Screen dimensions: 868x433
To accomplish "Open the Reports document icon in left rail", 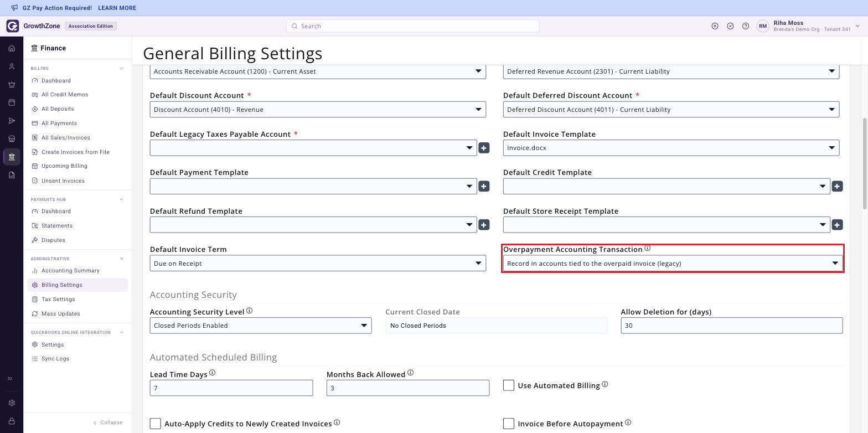I will coord(12,175).
